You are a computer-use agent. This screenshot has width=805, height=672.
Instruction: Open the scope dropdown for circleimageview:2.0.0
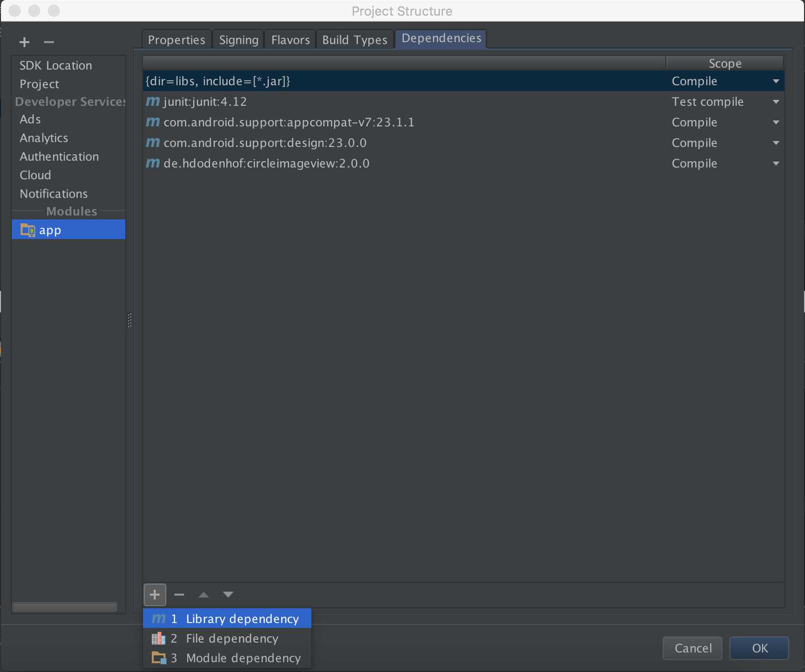point(776,164)
